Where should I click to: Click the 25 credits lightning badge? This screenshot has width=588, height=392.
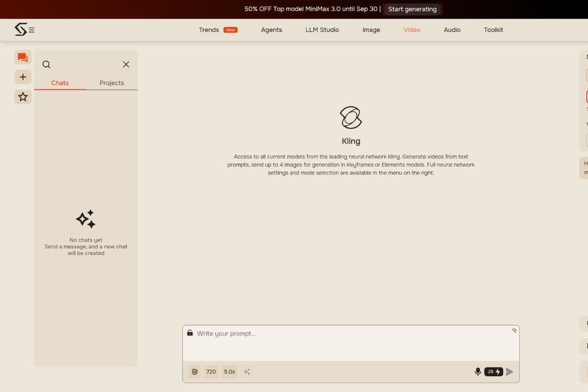(x=493, y=371)
